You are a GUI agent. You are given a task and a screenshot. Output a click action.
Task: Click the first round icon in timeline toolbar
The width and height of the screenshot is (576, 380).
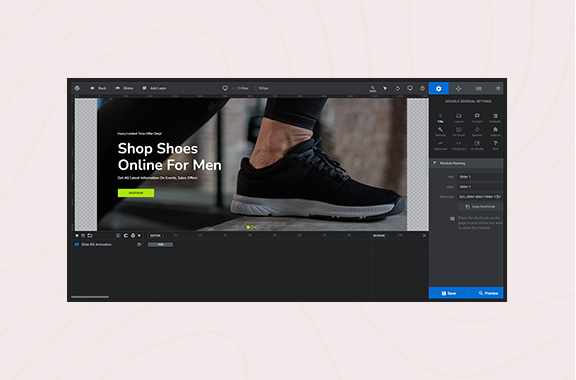(77, 236)
